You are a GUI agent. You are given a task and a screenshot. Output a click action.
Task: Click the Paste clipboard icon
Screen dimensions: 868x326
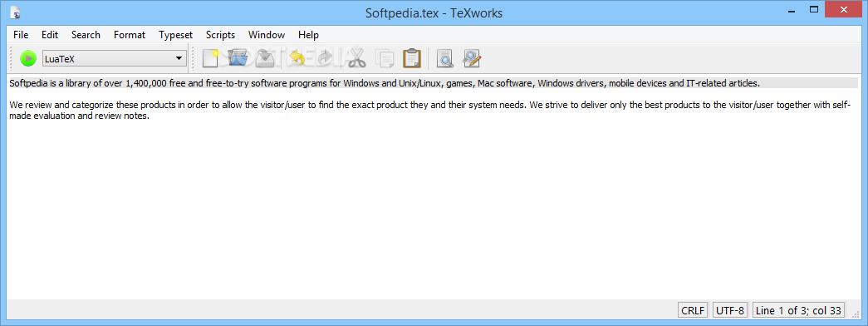tap(412, 58)
